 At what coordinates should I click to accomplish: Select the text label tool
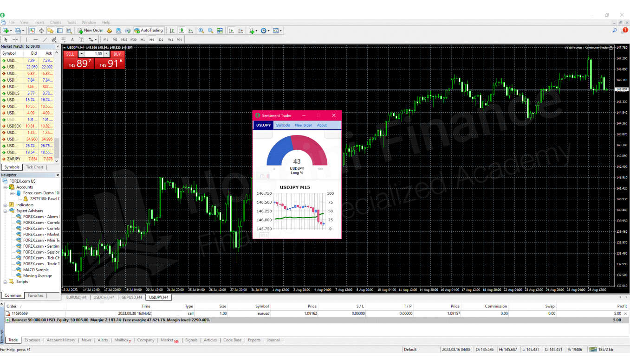82,39
